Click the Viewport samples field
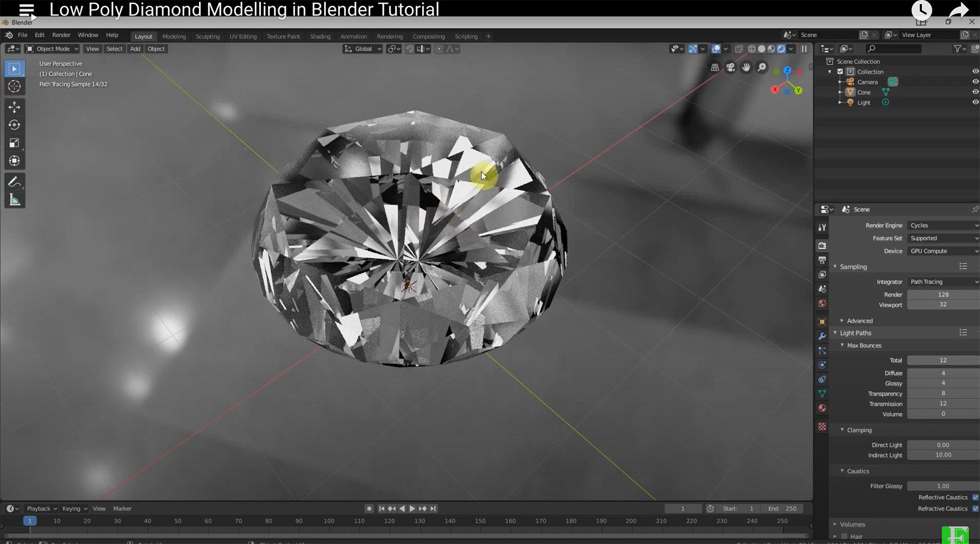980x544 pixels. (x=943, y=305)
